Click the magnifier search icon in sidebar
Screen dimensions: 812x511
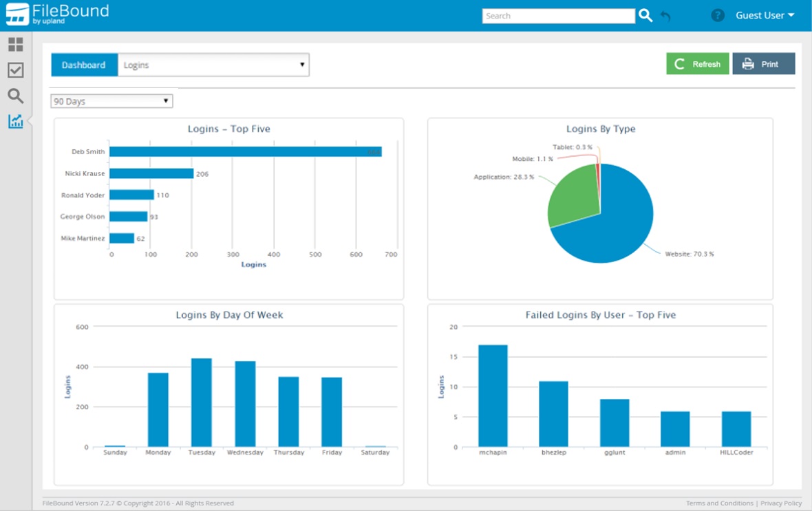(15, 96)
